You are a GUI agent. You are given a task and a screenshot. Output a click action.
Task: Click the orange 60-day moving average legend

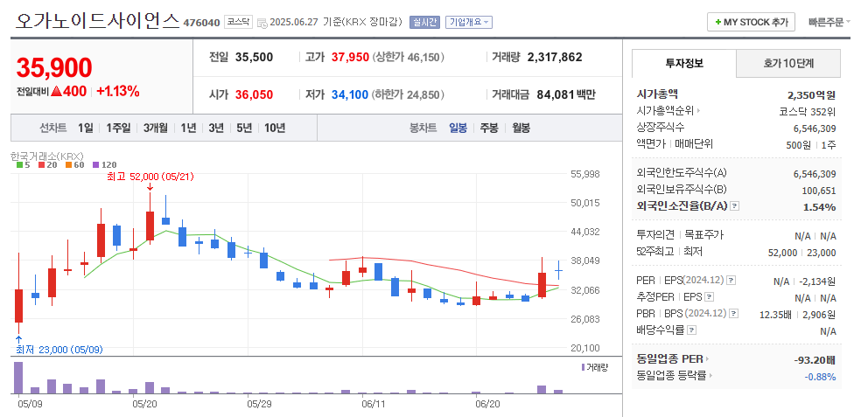click(x=73, y=165)
